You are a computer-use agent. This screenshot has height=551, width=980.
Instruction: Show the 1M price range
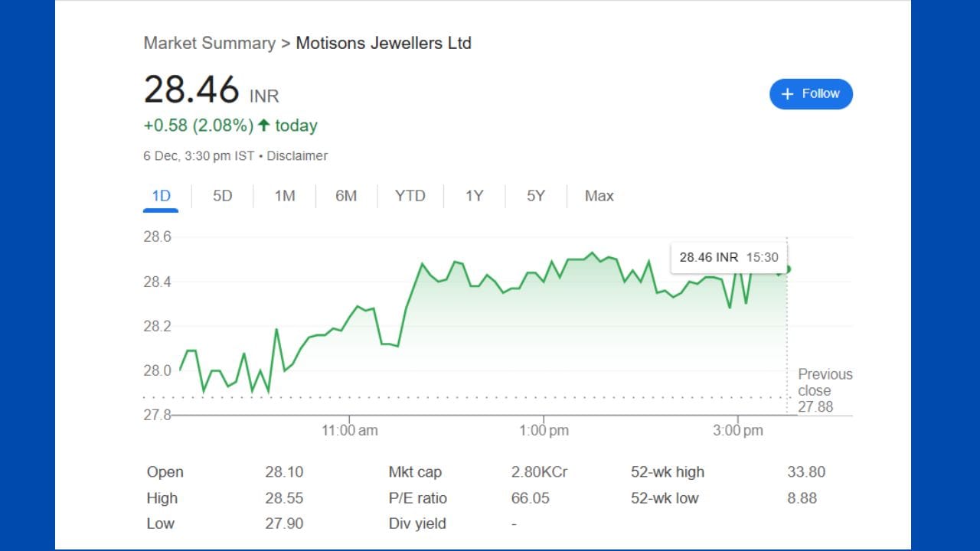click(x=285, y=196)
